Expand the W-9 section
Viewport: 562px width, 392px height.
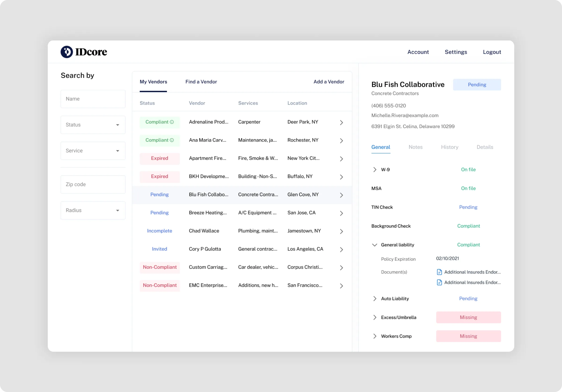(x=374, y=170)
